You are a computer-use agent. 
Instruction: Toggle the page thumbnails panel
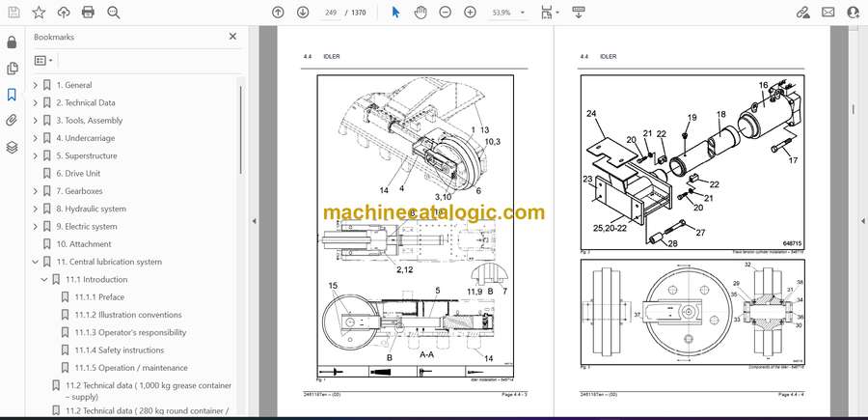12,69
